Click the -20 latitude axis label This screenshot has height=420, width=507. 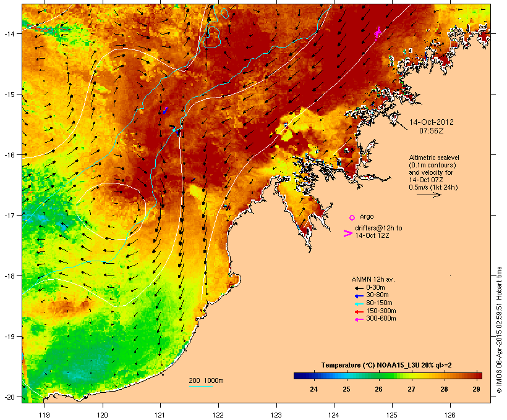coord(9,397)
